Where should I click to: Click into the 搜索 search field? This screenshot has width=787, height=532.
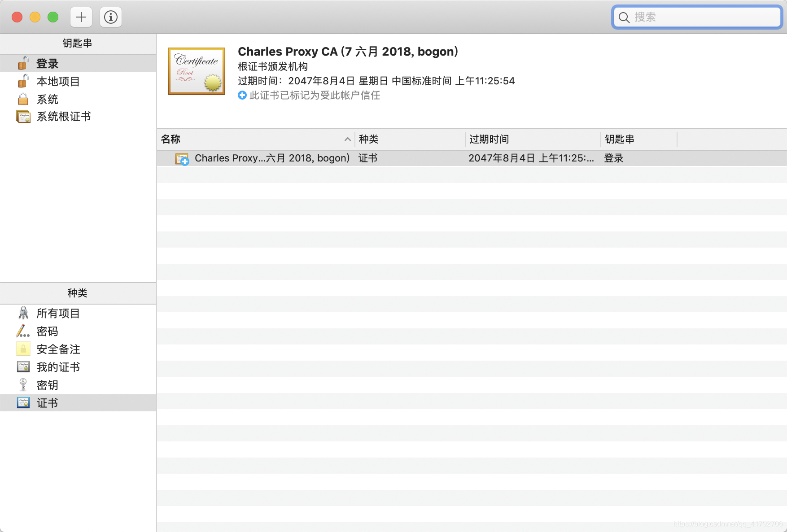tap(697, 17)
